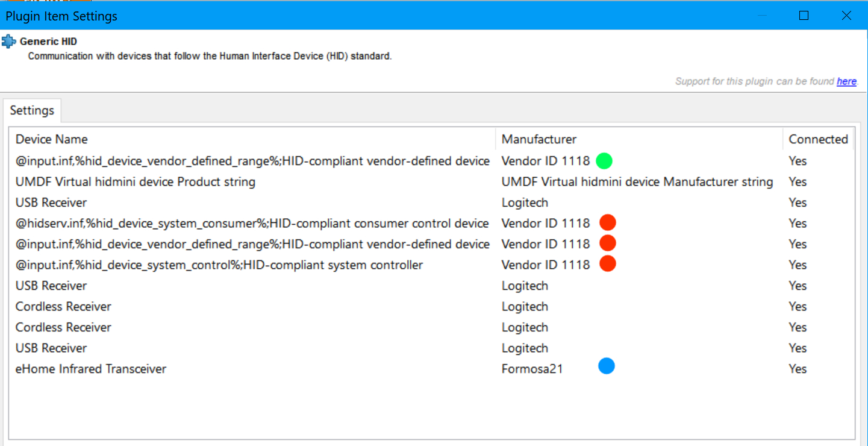The width and height of the screenshot is (868, 446).
Task: Select the last USB Receiver row
Action: point(432,348)
